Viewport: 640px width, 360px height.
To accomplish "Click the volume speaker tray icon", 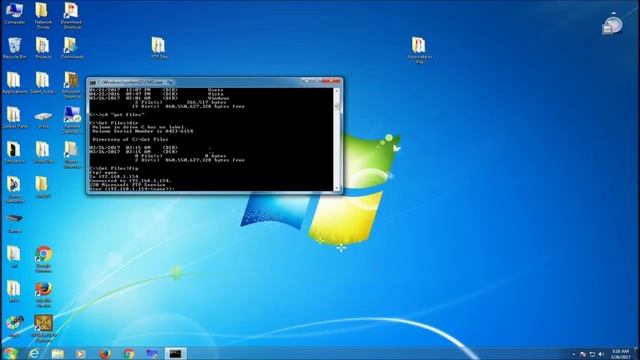I will 601,354.
